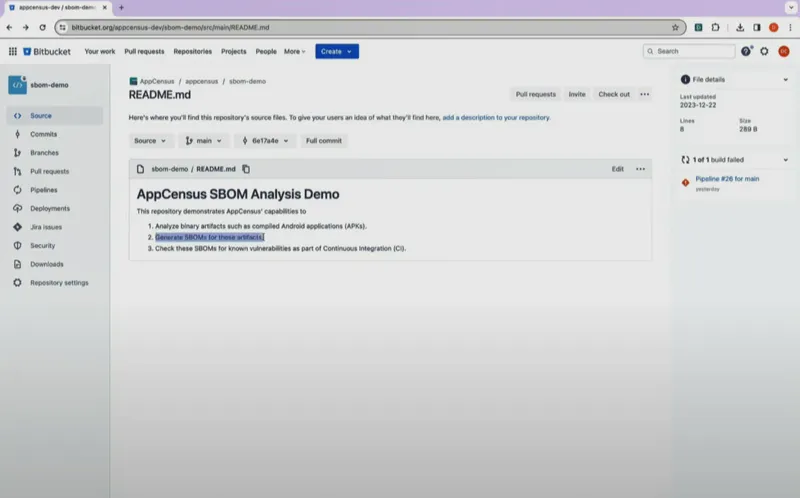Image resolution: width=800 pixels, height=498 pixels.
Task: Click appcensus project breadcrumb
Action: click(202, 81)
